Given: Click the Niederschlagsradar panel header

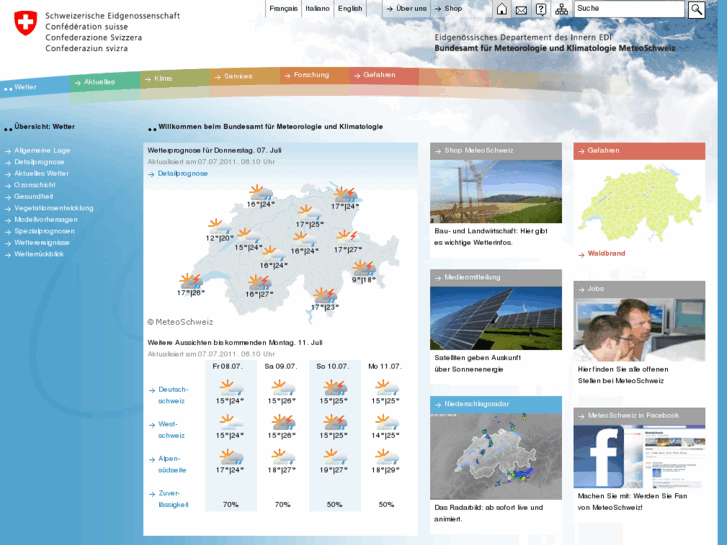Looking at the screenshot, I should pos(496,404).
